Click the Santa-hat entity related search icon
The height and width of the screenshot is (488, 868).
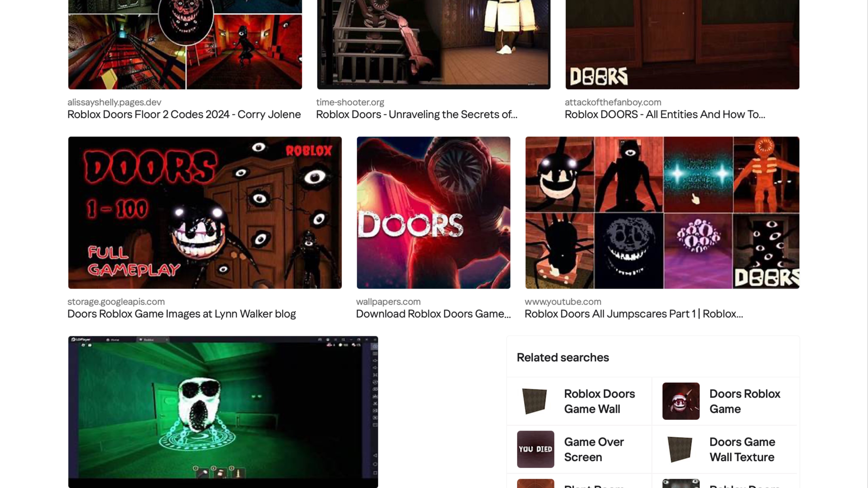(680, 401)
